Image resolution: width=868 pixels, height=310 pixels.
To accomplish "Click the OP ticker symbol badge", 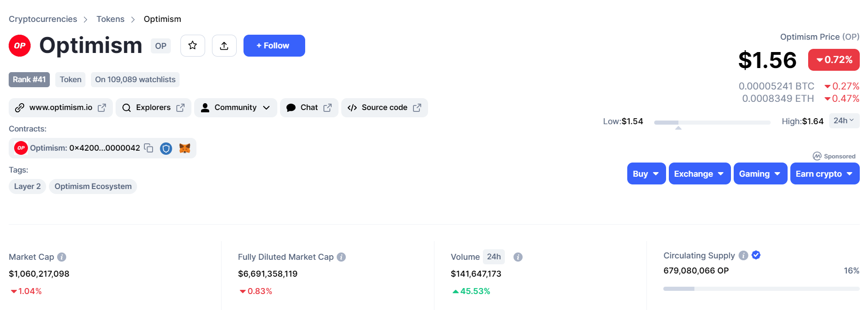I will tap(161, 46).
